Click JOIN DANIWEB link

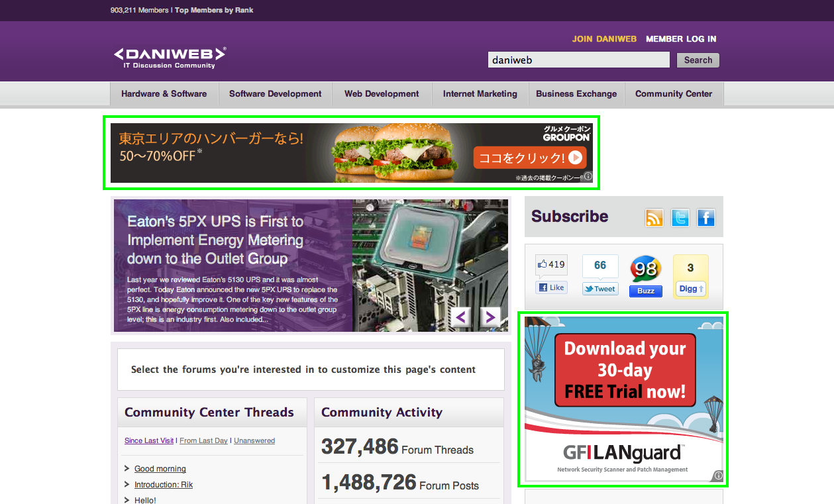[x=604, y=39]
